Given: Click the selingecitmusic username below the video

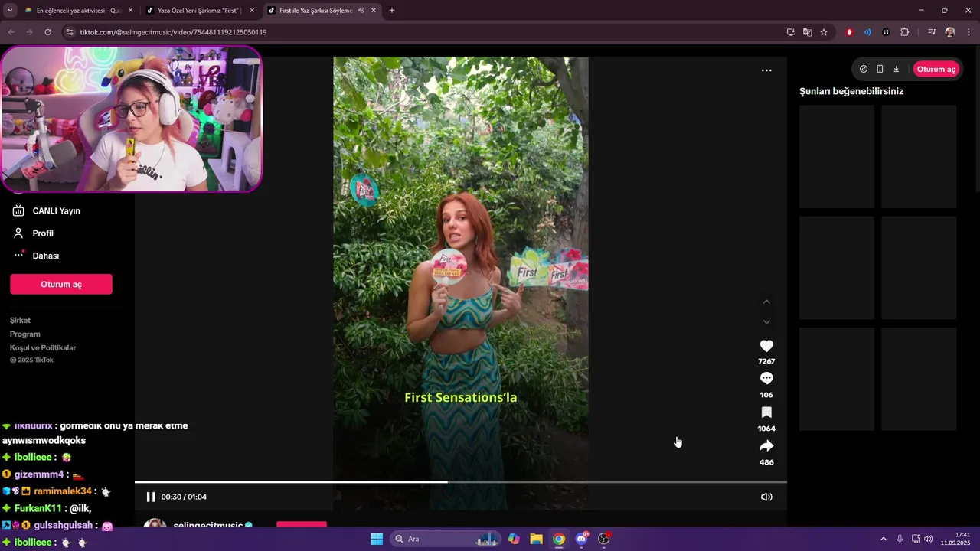Looking at the screenshot, I should [x=208, y=525].
